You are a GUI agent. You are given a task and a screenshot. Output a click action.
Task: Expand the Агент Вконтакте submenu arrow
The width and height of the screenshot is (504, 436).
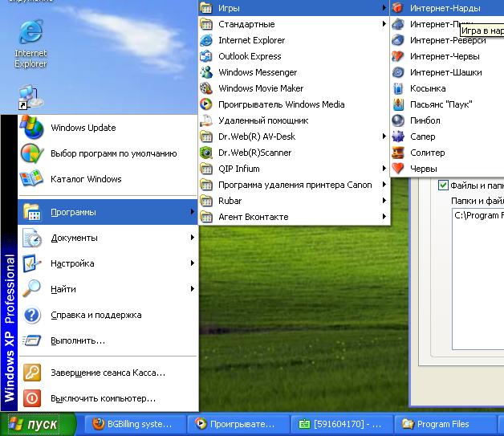pyautogui.click(x=384, y=217)
